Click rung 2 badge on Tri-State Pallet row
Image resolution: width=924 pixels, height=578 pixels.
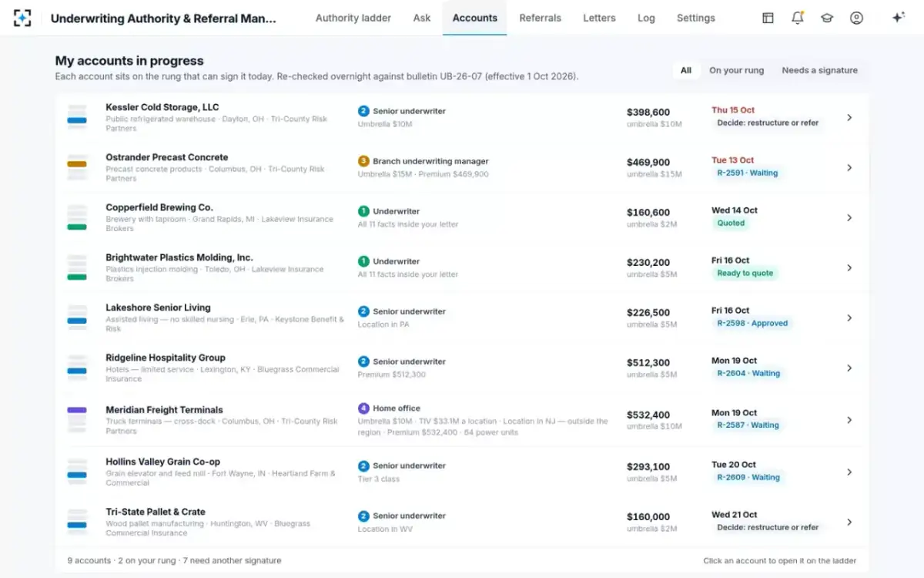[x=363, y=516]
